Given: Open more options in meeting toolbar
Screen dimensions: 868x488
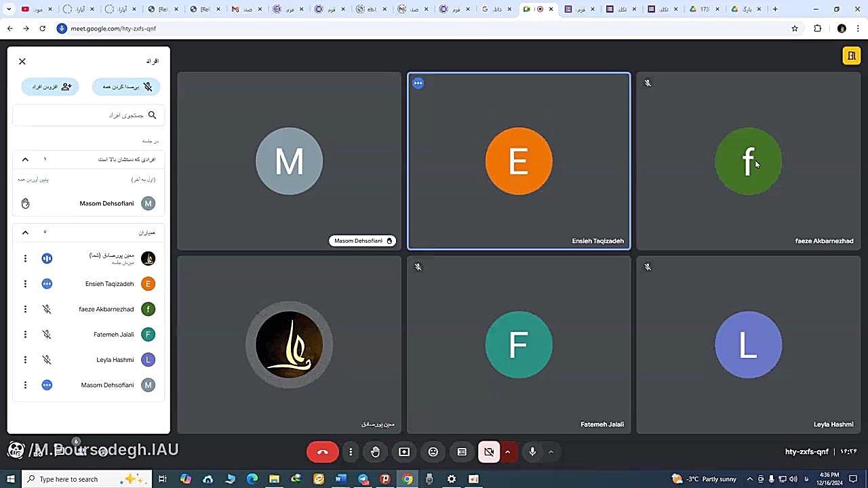Looking at the screenshot, I should click(x=351, y=452).
